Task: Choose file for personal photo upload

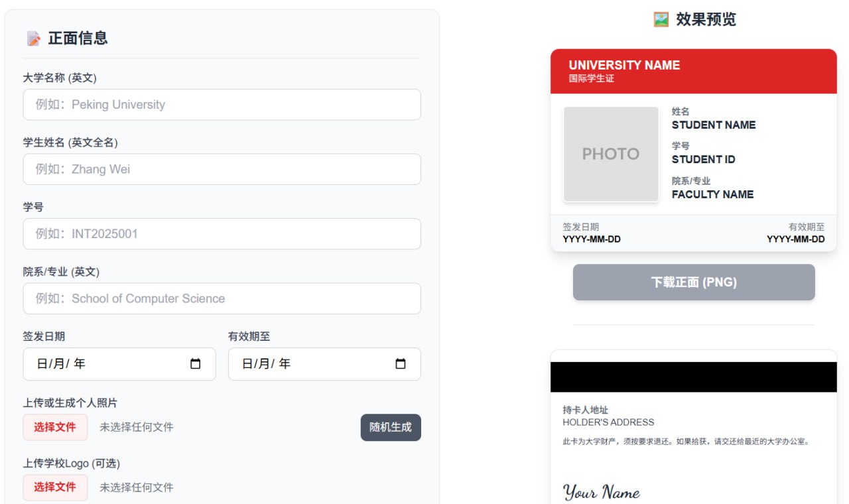Action: (55, 427)
